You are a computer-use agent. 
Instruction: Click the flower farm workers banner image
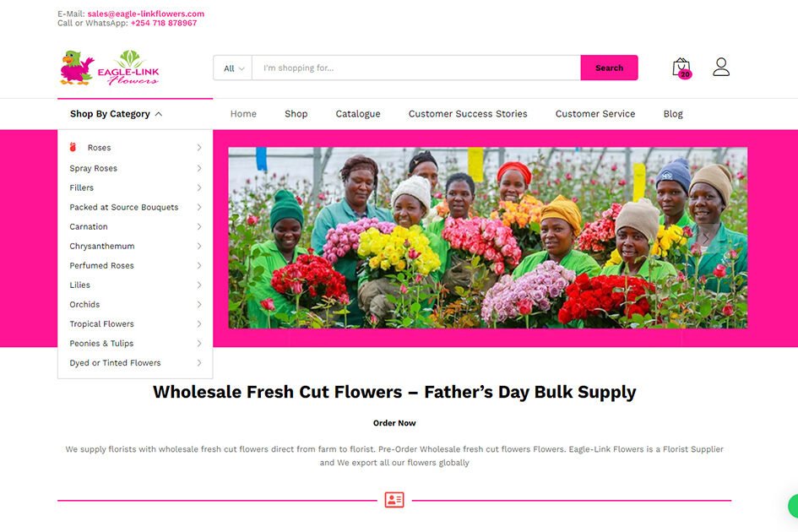pos(487,238)
